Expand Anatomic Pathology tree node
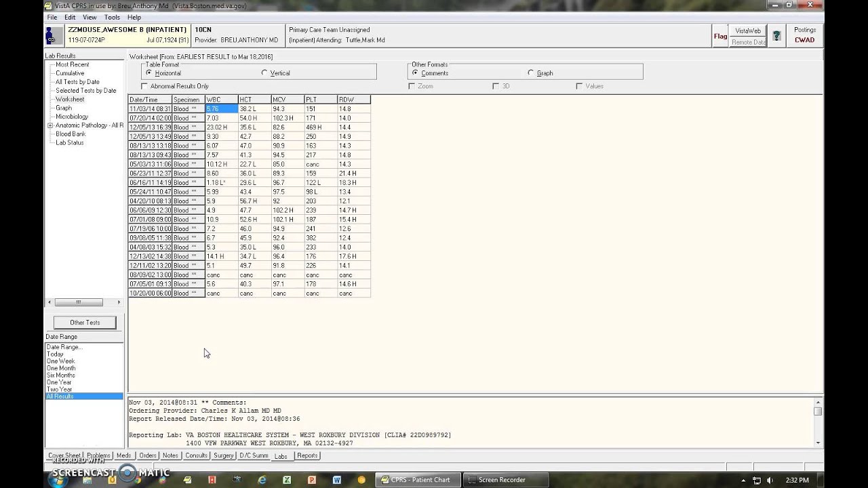Screen dimensions: 868x488 50,125
